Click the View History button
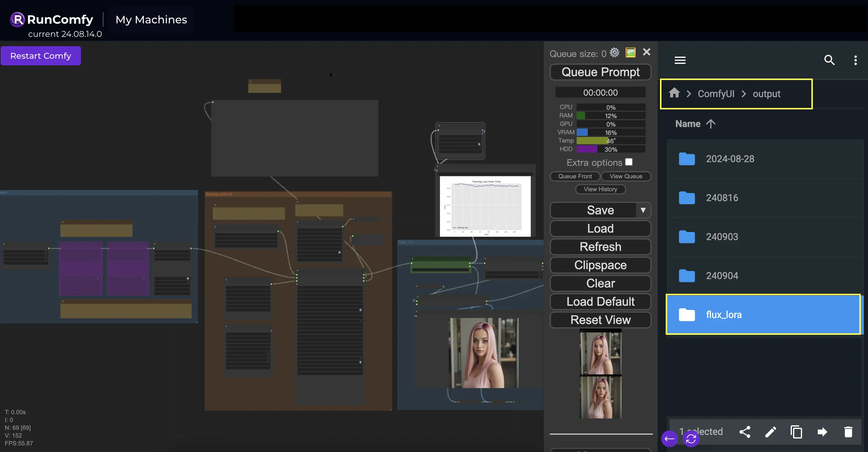 point(600,189)
